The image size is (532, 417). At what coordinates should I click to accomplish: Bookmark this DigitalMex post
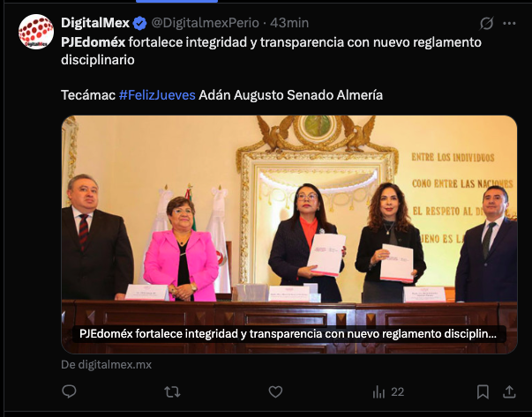483,392
